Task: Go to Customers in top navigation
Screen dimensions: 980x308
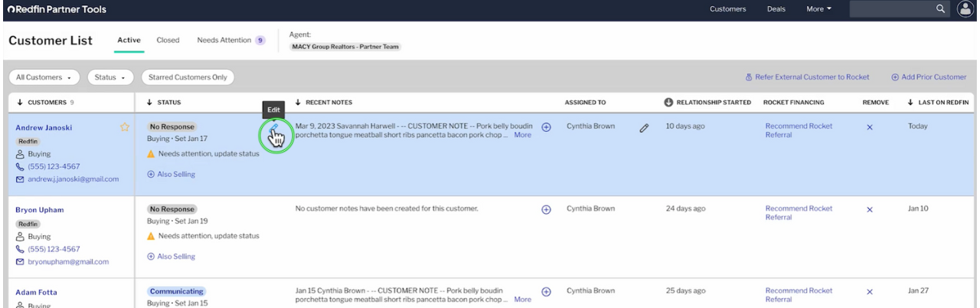Action: tap(727, 9)
